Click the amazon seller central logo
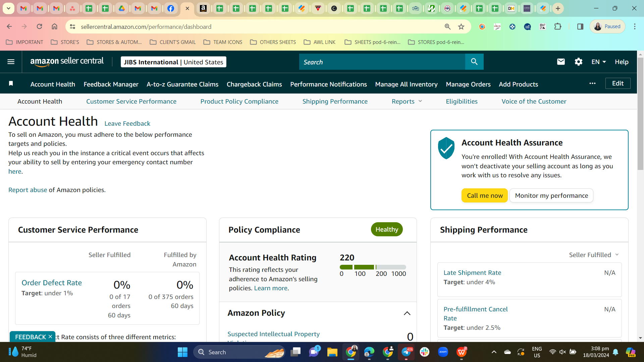 (67, 62)
